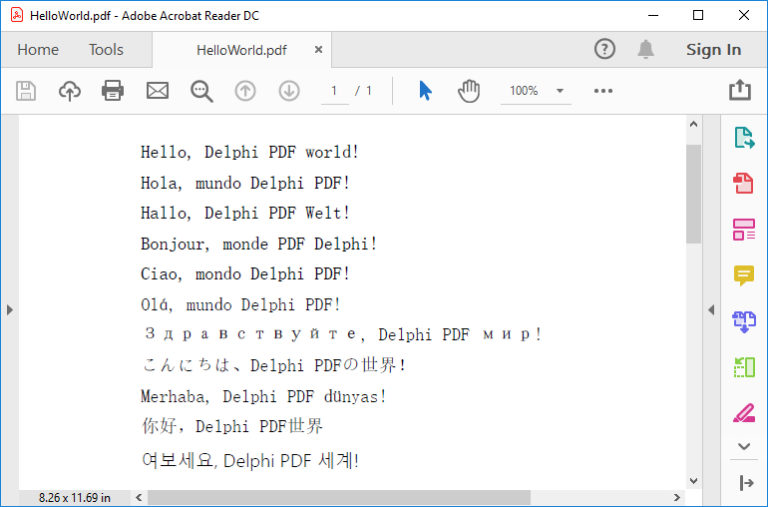Click vertical scrollbar up arrow
768x507 pixels.
pyautogui.click(x=693, y=124)
